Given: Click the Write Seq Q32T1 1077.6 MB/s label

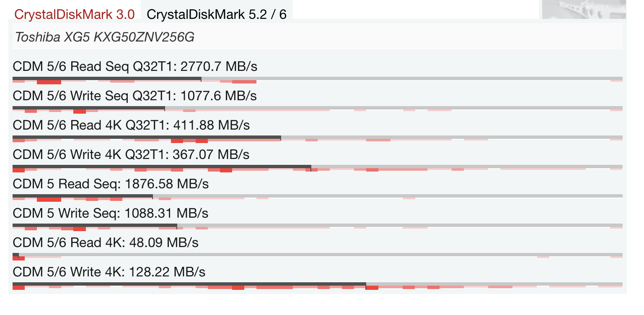Looking at the screenshot, I should click(x=135, y=96).
